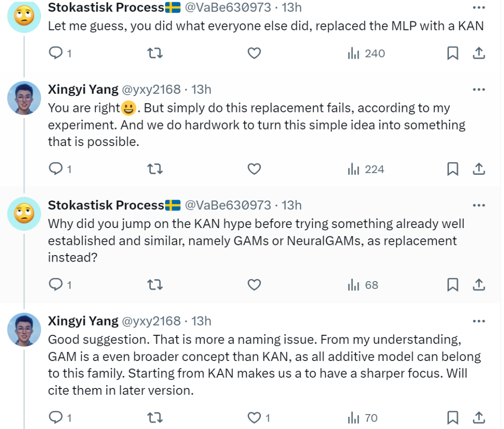Bookmark the 'Good suggestion' tweet

pos(452,417)
